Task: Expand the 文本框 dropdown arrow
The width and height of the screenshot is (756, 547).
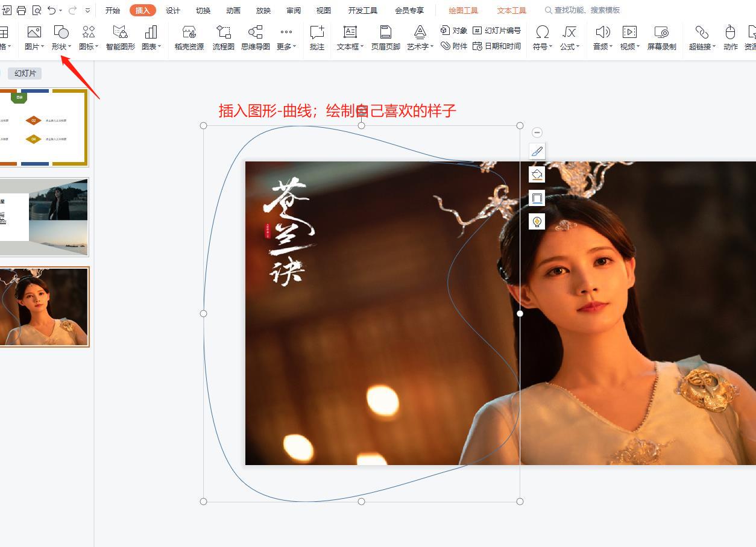Action: coord(362,47)
